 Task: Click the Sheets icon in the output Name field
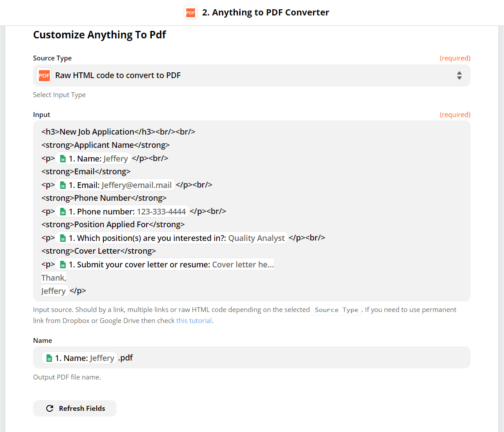point(49,357)
